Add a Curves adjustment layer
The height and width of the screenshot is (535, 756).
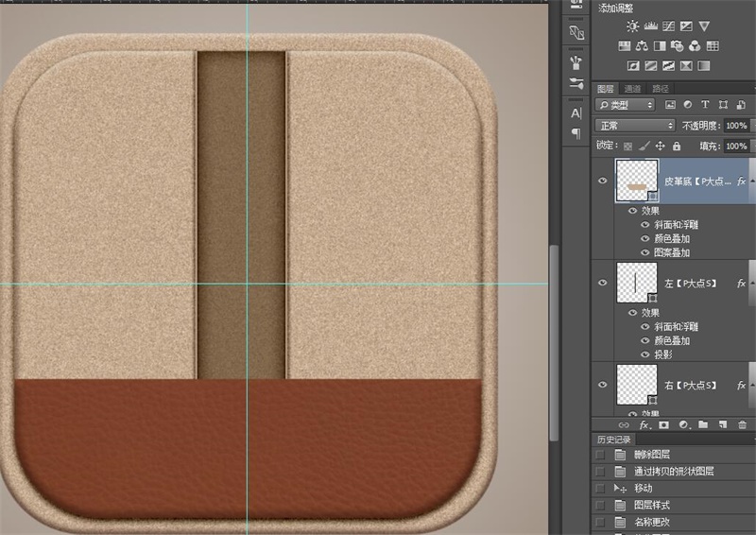(669, 26)
